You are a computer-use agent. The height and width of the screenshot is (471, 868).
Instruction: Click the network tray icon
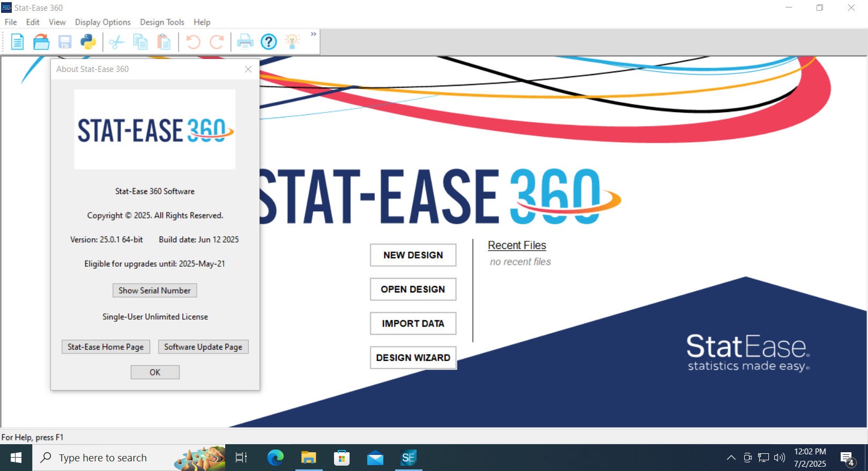pos(763,458)
